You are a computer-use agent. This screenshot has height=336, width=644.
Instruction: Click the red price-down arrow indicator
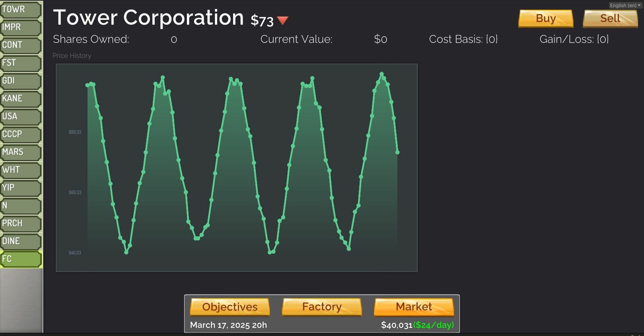click(x=282, y=20)
